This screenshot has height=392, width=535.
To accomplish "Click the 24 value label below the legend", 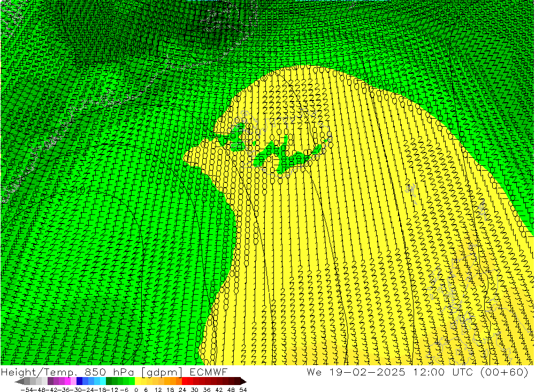I will coord(183,389).
